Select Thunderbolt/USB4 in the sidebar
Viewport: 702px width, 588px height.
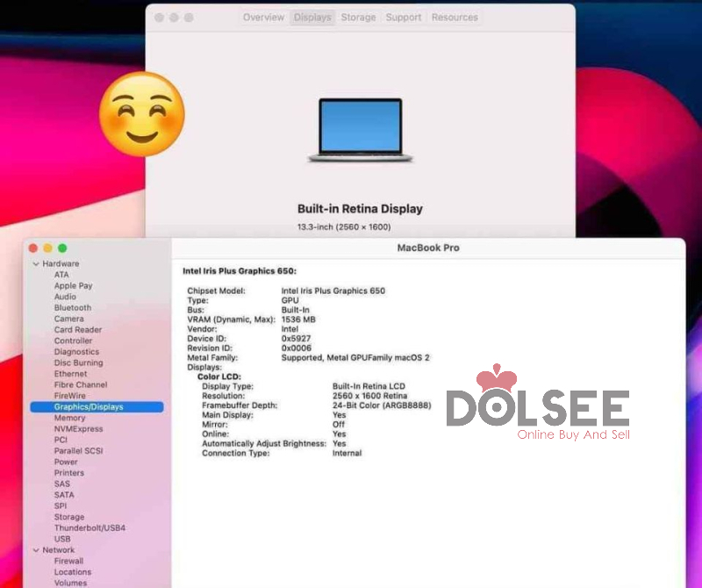[90, 528]
